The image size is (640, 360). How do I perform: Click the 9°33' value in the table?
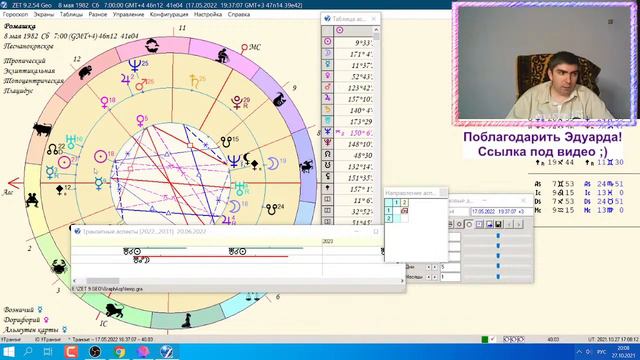click(x=363, y=42)
